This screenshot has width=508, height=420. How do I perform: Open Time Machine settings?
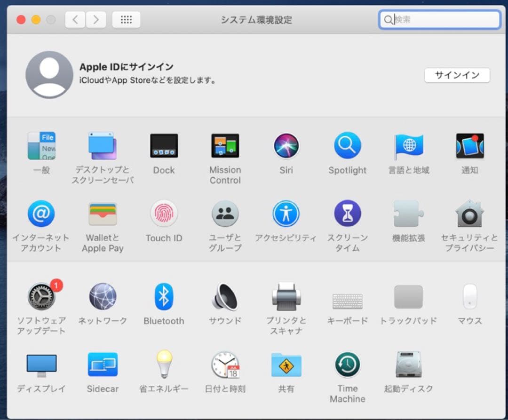coord(347,365)
